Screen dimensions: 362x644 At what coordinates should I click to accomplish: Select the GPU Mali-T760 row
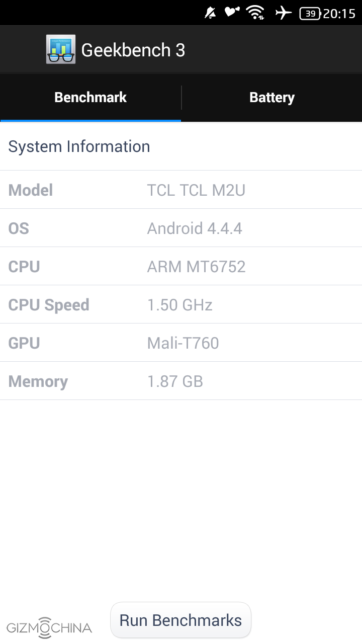click(x=181, y=343)
